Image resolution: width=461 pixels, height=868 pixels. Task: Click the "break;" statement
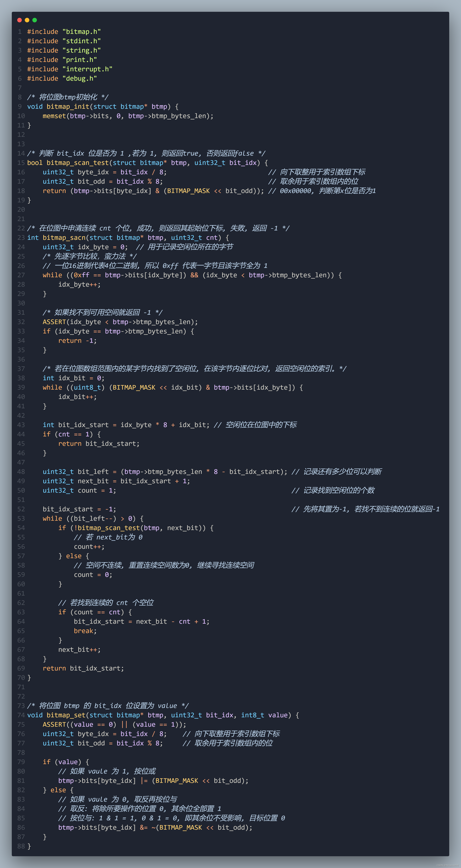(x=85, y=631)
